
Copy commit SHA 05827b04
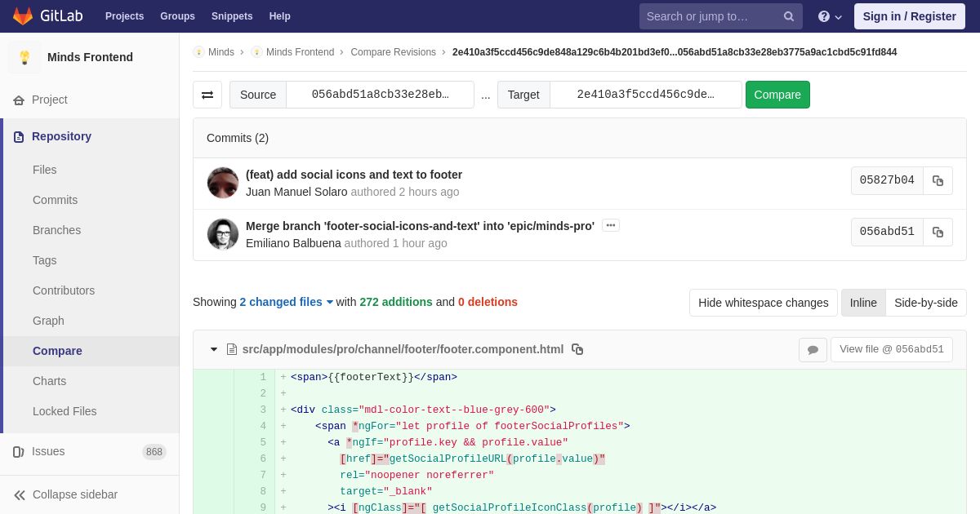[938, 181]
